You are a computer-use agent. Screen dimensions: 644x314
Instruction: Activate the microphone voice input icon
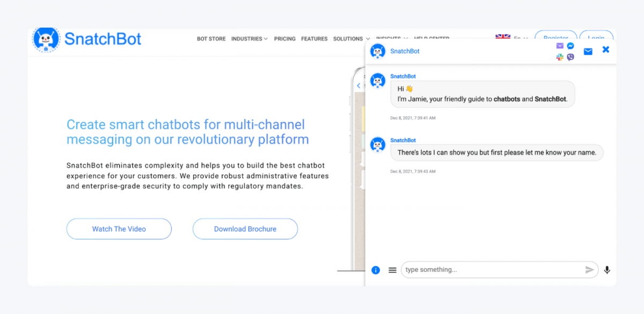pos(607,270)
